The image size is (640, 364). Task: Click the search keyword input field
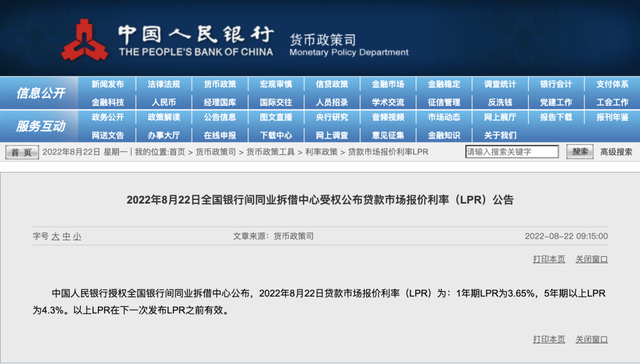pyautogui.click(x=512, y=152)
